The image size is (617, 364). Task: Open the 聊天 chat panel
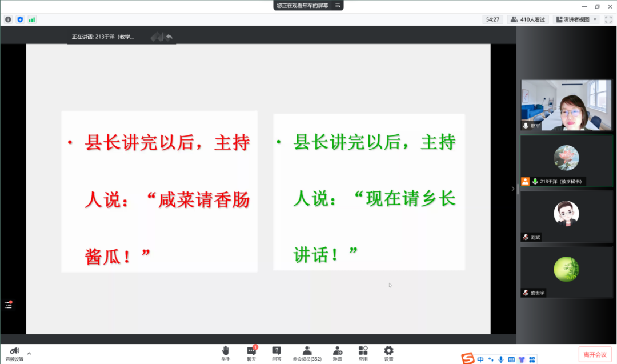pos(251,353)
